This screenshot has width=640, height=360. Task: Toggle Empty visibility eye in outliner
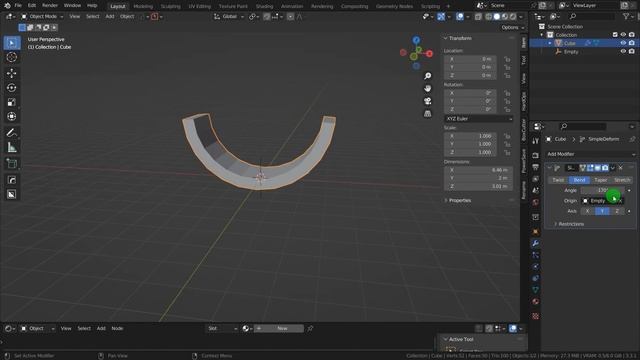[x=623, y=51]
